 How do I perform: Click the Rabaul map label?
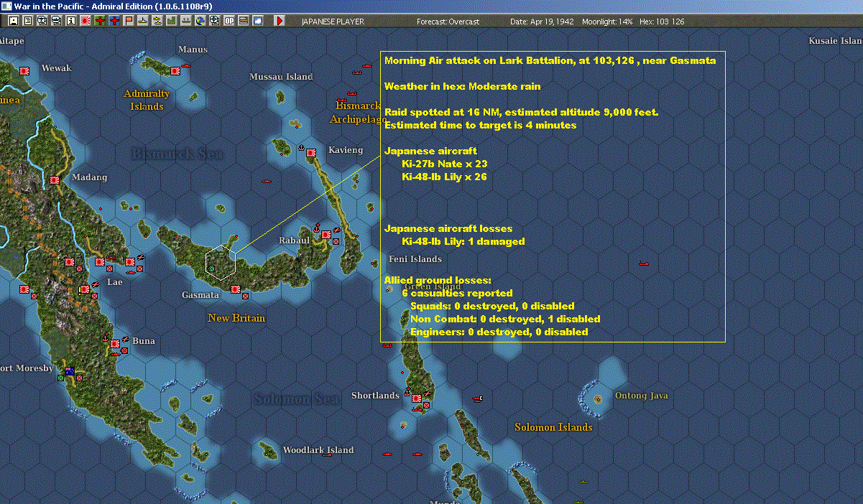tap(294, 241)
